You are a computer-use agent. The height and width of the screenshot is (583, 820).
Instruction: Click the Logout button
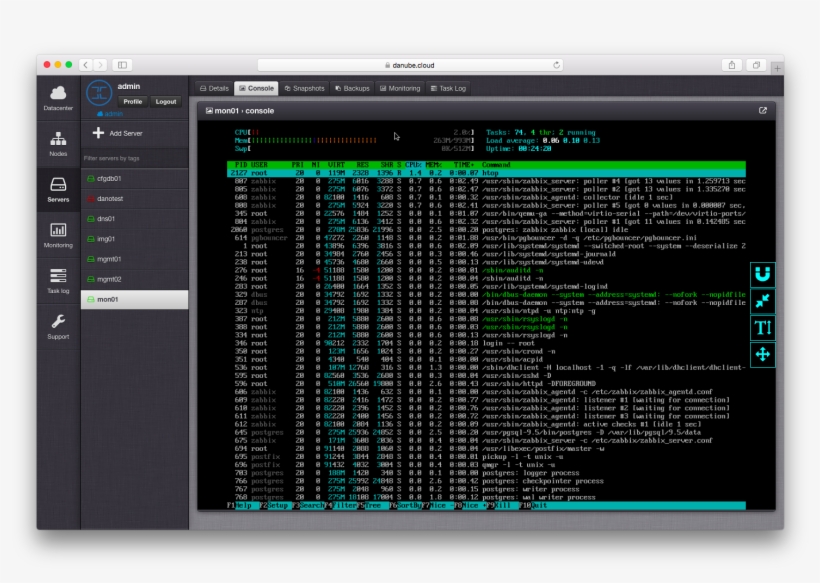point(165,102)
